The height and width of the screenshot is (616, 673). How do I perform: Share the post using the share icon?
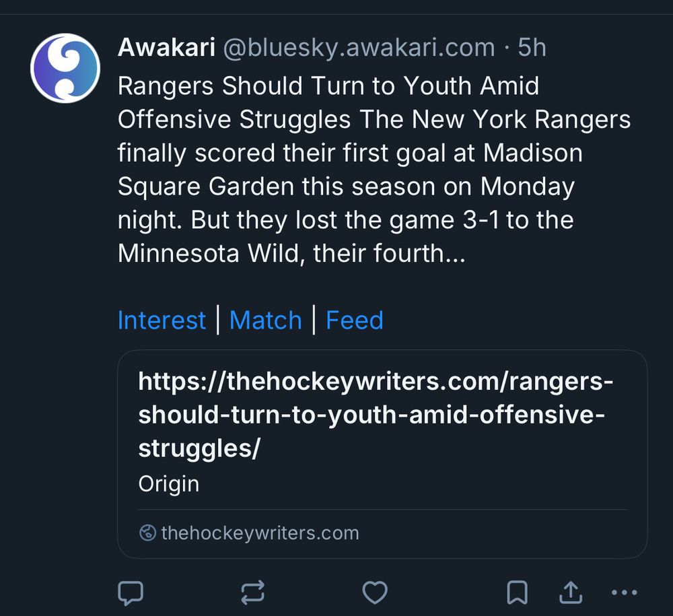(571, 592)
